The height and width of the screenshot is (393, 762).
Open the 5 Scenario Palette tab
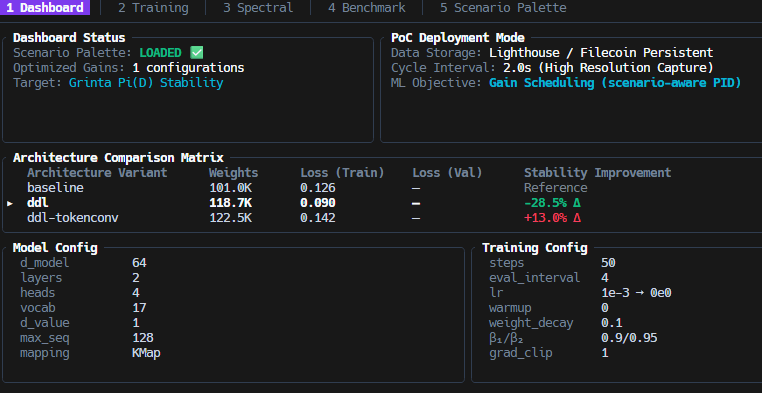coord(503,8)
